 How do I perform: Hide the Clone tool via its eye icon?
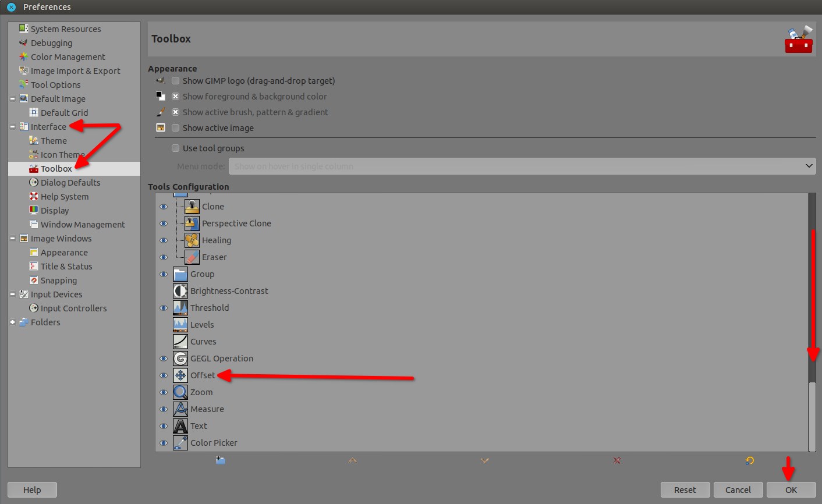click(164, 207)
